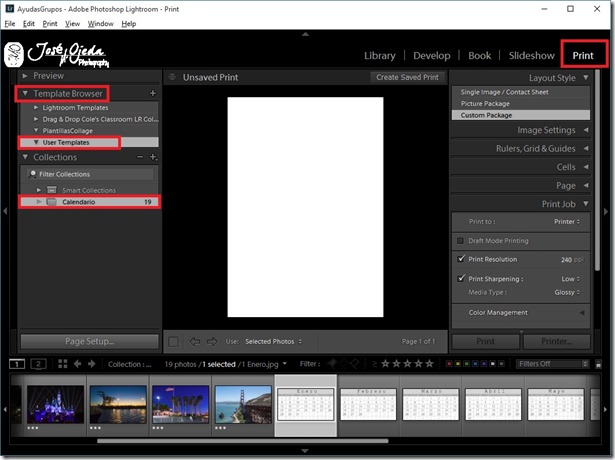Open the Media Type Glossy dropdown
The image size is (615, 460).
click(567, 292)
